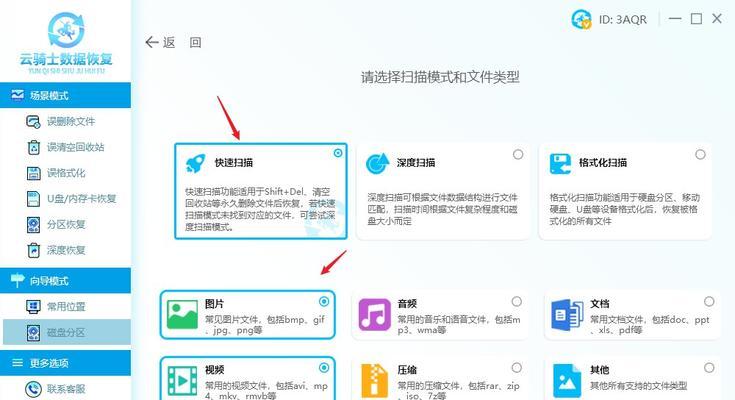This screenshot has width=735, height=400.
Task: Enable the 文档 file type option
Action: coord(709,302)
